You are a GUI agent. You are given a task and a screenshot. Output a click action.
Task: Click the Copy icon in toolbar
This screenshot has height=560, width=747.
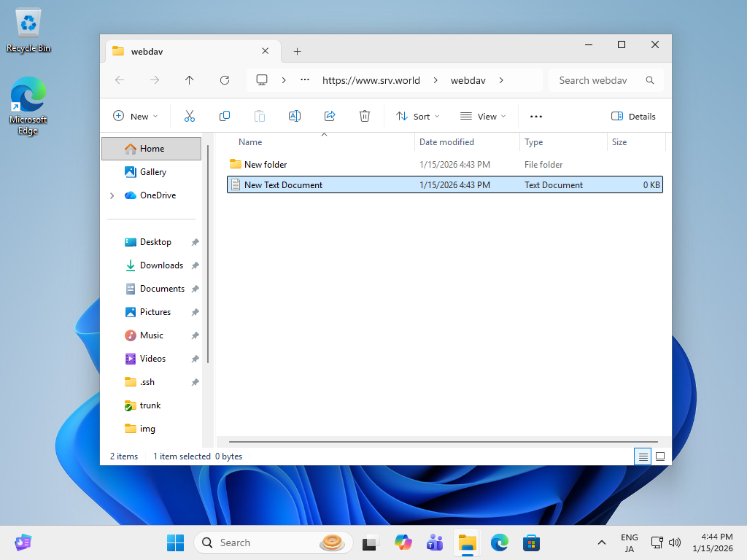point(225,116)
